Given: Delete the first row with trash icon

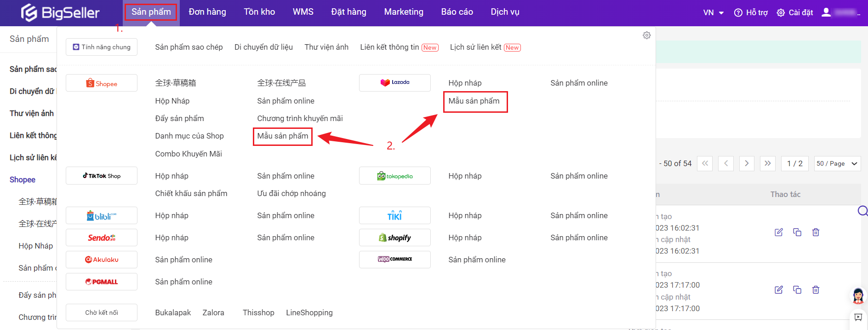Looking at the screenshot, I should coord(816,232).
